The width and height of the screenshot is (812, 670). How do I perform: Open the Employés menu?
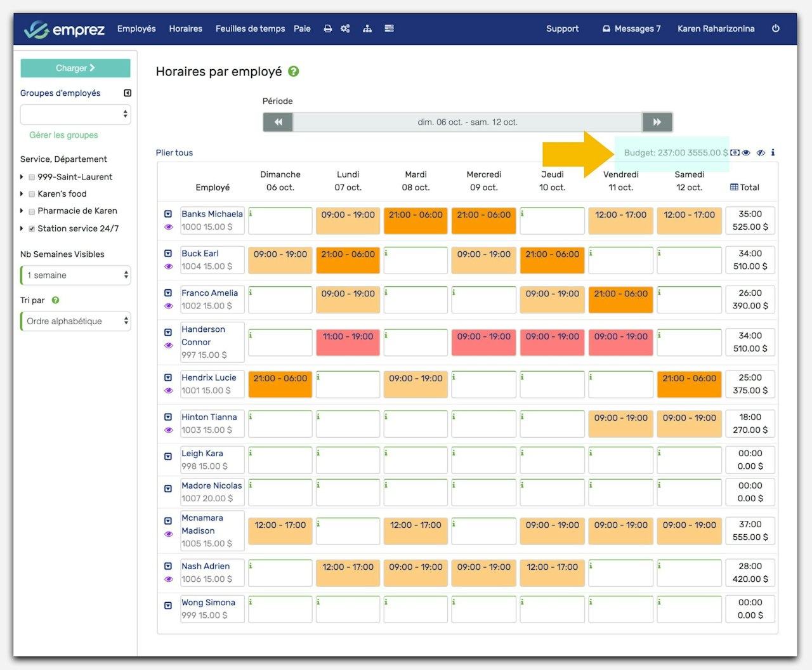click(136, 29)
